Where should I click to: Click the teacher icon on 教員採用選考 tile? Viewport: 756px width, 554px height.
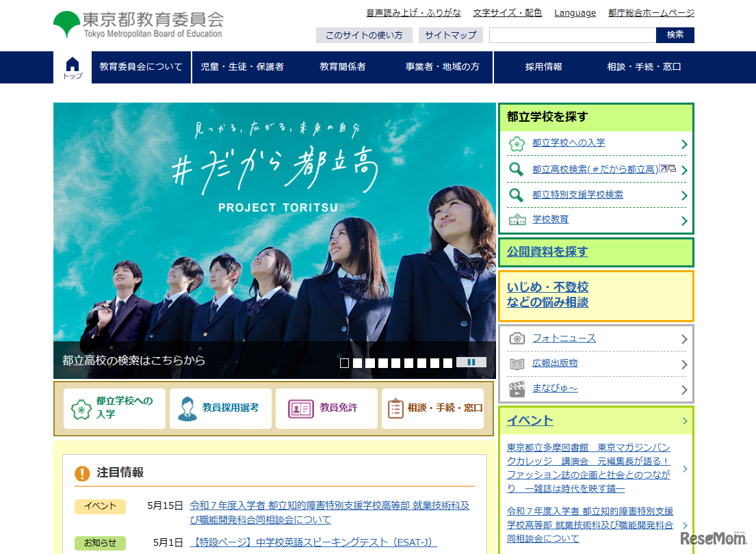point(187,408)
